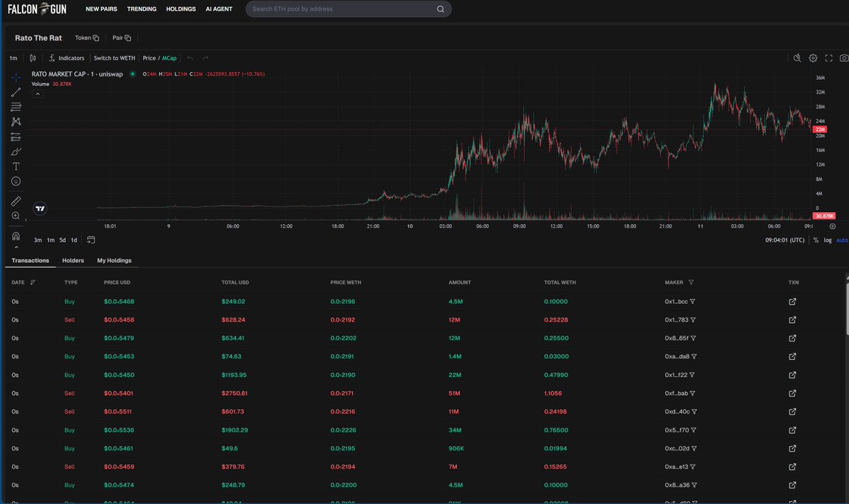Screen dimensions: 849x504
Task: Toggle auto scale mode
Action: (x=842, y=240)
